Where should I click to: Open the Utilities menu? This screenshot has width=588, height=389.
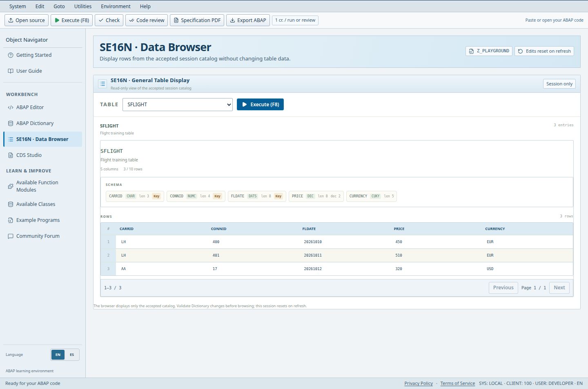[x=83, y=6]
